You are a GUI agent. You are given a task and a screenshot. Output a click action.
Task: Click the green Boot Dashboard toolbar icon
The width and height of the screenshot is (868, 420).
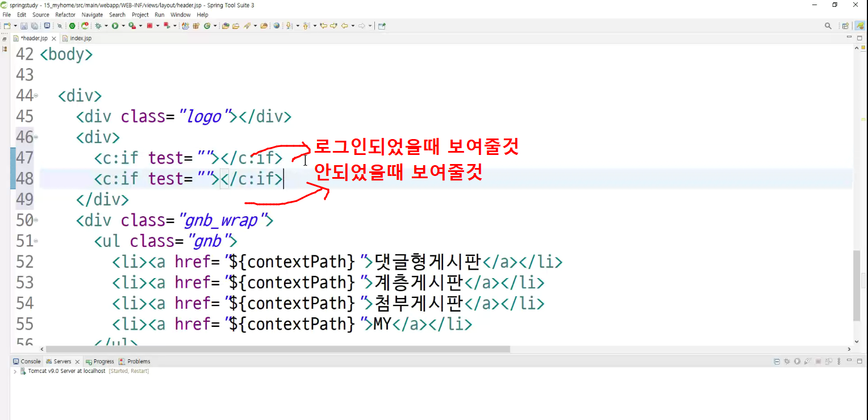[x=72, y=26]
